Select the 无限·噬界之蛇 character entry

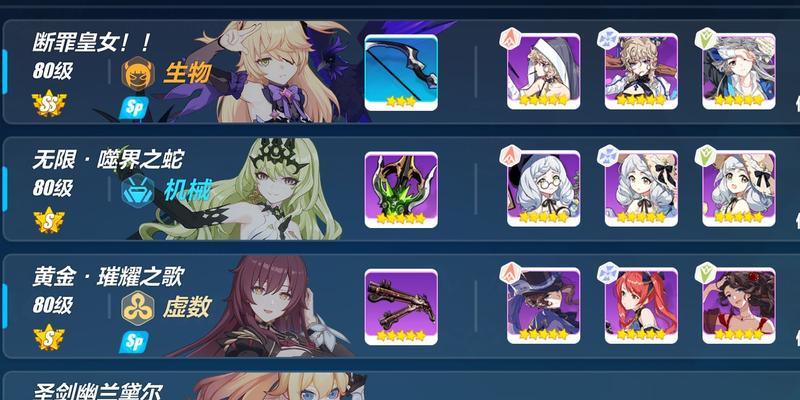[401, 189]
